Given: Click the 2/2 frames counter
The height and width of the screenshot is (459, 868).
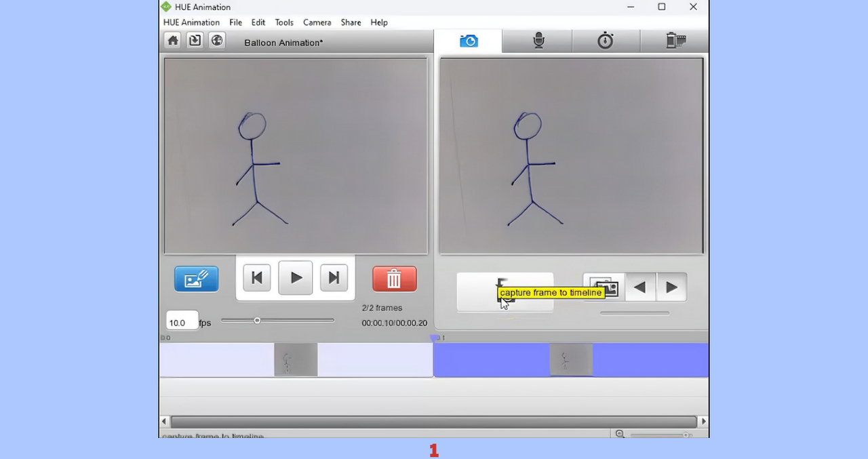Looking at the screenshot, I should (382, 308).
